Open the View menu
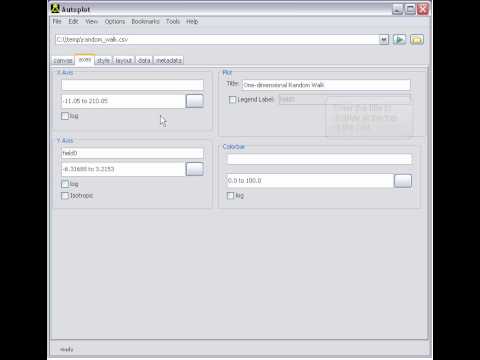 click(x=91, y=21)
